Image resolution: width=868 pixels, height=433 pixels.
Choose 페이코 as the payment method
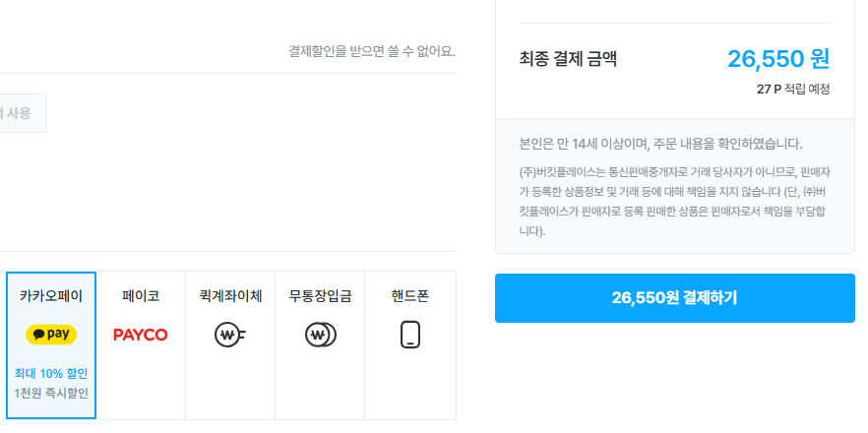pos(141,295)
